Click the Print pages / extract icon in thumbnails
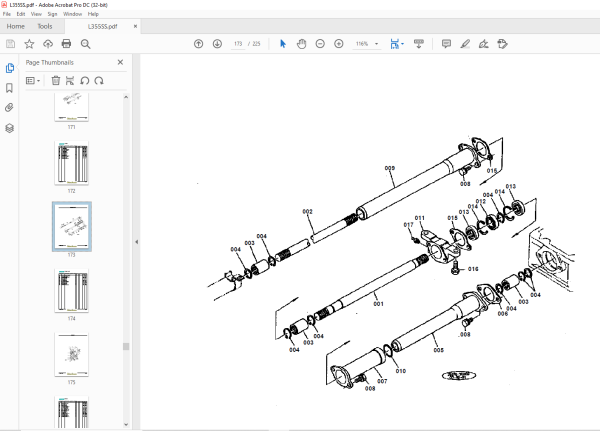Viewport: 600px width, 431px height. 70,81
